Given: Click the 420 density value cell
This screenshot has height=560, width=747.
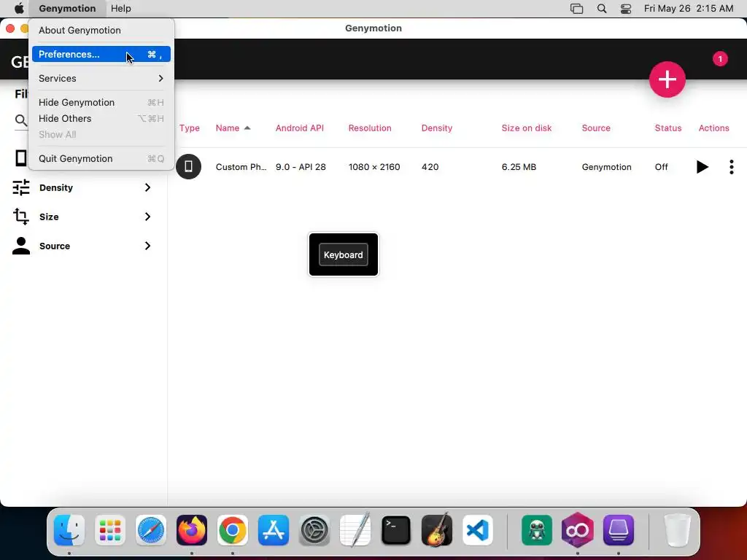Looking at the screenshot, I should coord(430,167).
